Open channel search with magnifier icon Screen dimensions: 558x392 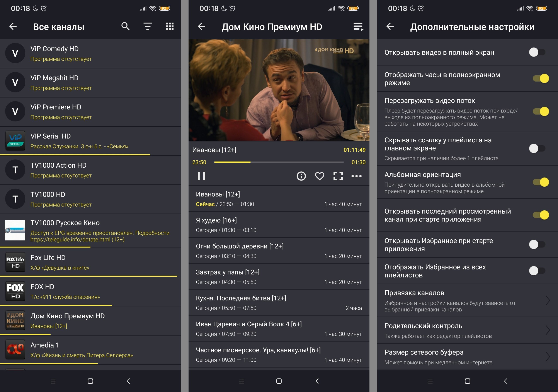tap(125, 26)
